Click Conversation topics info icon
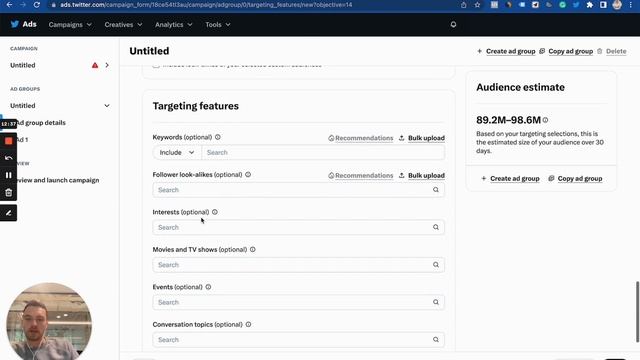The width and height of the screenshot is (640, 360). pyautogui.click(x=248, y=324)
